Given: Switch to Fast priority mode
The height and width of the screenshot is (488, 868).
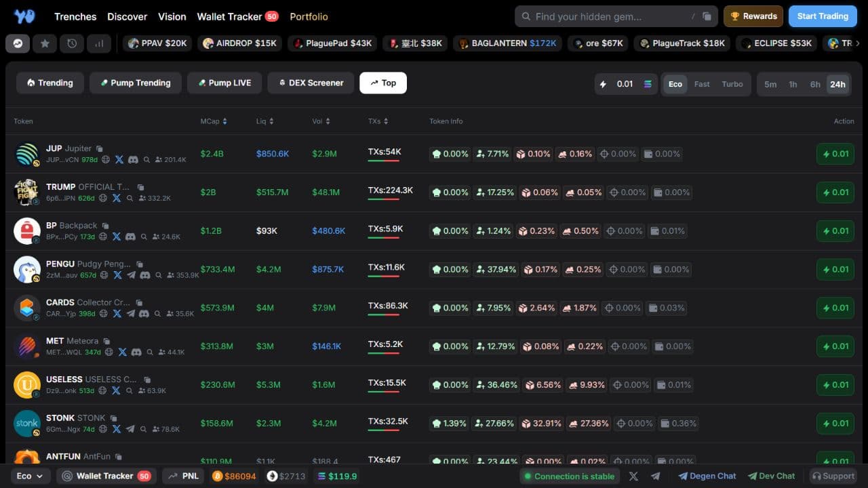Looking at the screenshot, I should point(702,84).
